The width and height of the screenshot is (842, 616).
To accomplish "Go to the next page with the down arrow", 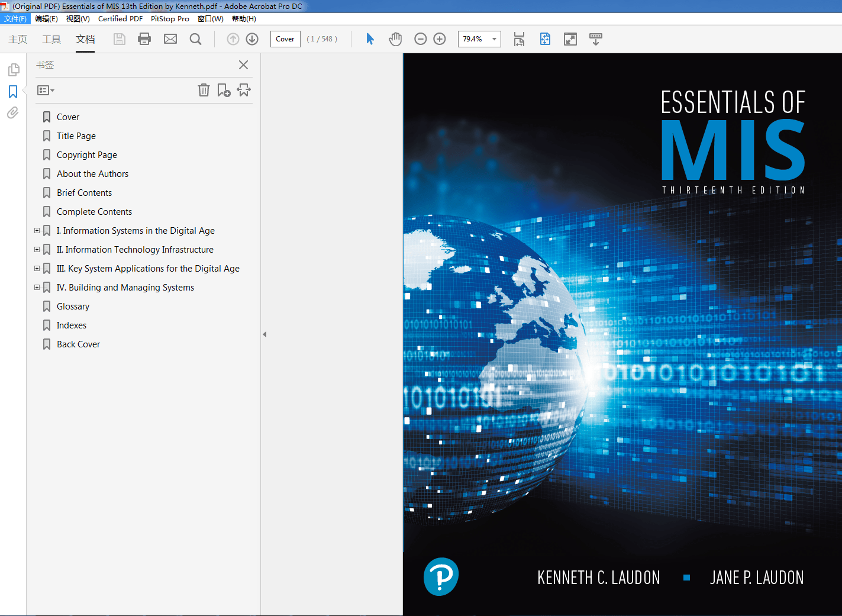I will click(x=251, y=38).
